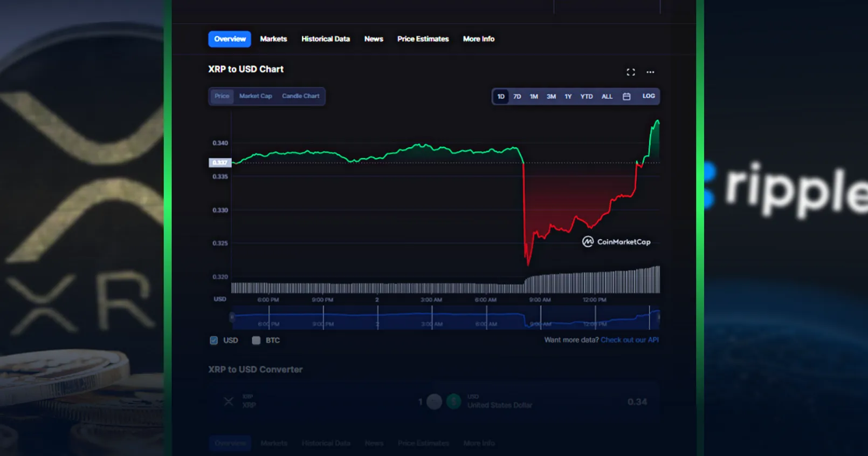Image resolution: width=868 pixels, height=456 pixels.
Task: Set chart range to 1M
Action: click(534, 97)
